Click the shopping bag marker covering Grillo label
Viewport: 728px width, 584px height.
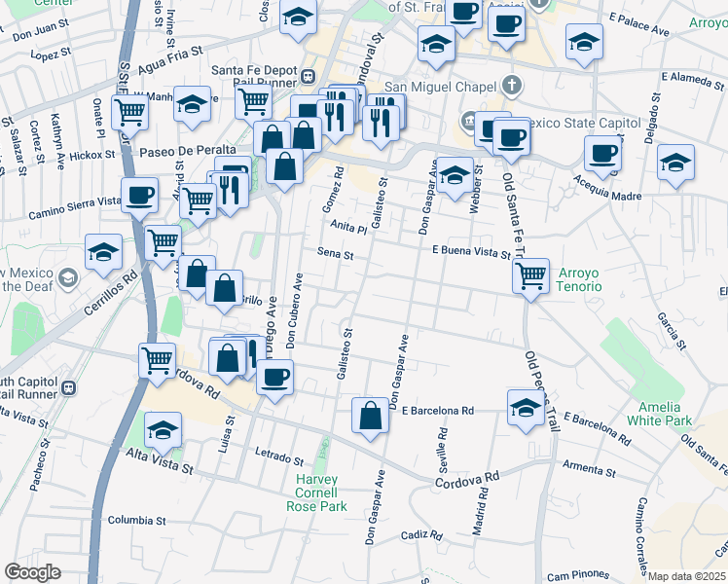pyautogui.click(x=224, y=291)
